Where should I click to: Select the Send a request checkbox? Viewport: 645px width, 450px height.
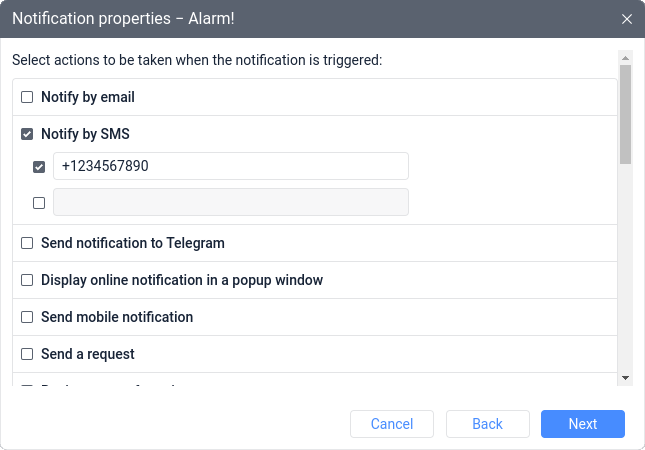27,354
